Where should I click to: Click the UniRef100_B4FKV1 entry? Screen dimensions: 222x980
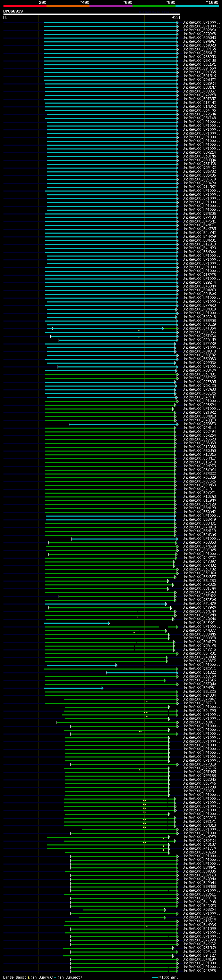[x=199, y=623]
